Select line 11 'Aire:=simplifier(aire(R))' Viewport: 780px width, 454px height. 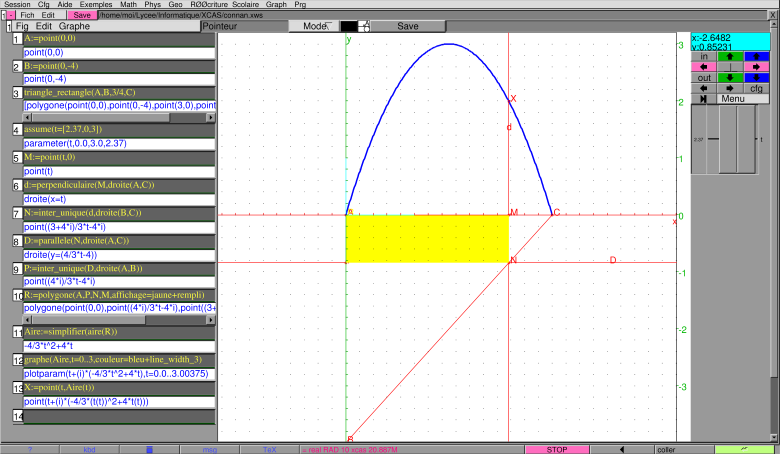(119, 332)
